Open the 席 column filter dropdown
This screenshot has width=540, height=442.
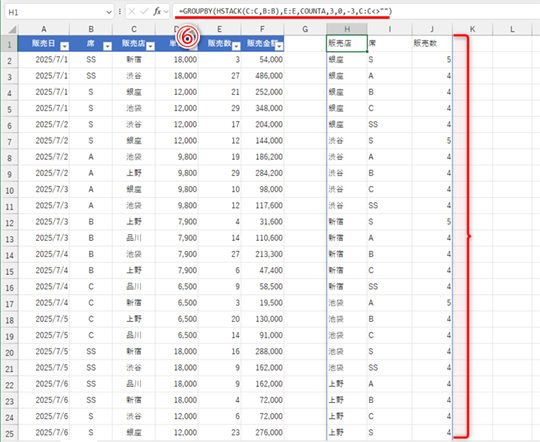(107, 46)
